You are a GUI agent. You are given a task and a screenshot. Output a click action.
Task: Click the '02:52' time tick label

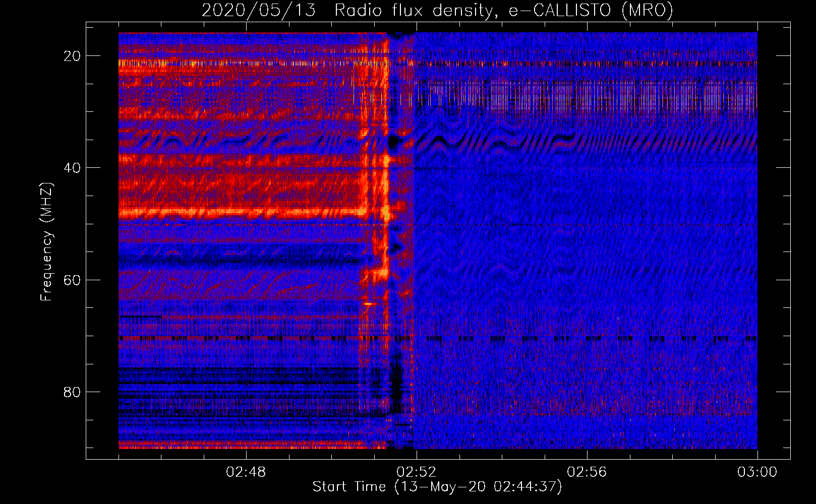coord(416,472)
